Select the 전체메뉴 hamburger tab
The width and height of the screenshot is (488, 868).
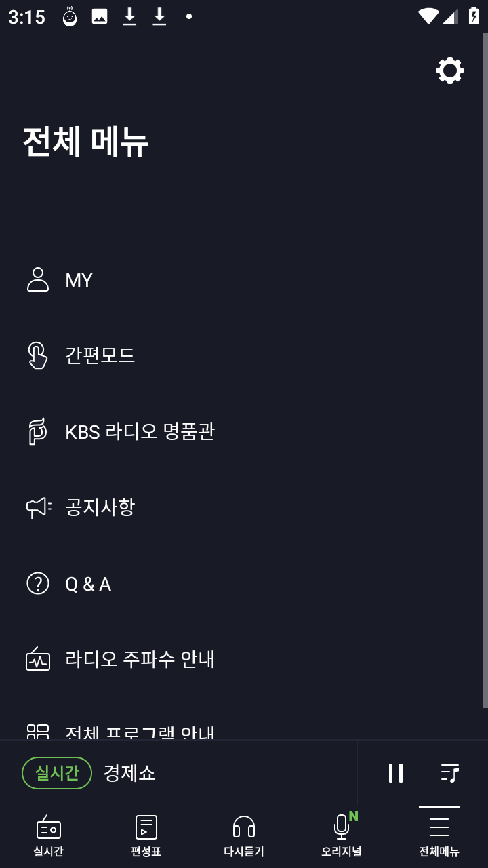[x=439, y=835]
